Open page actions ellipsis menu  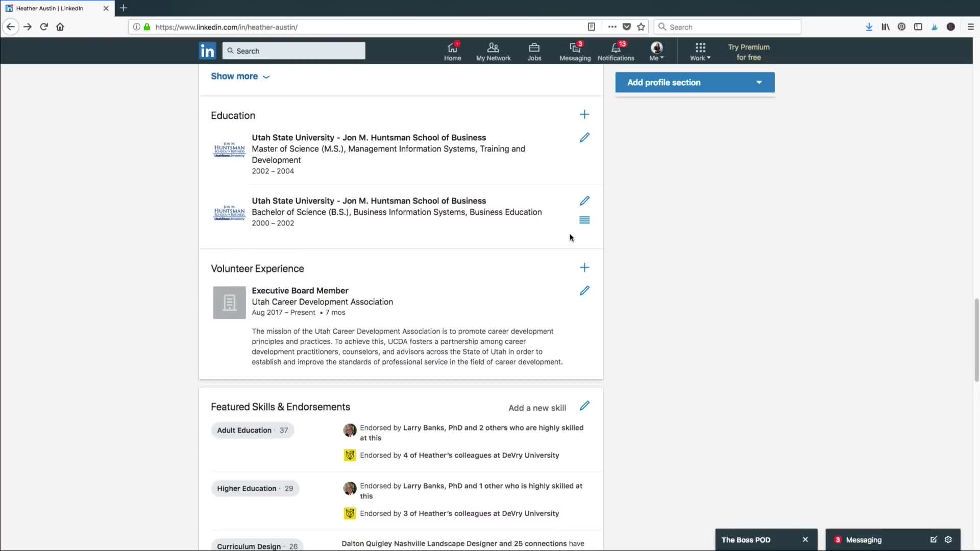(x=612, y=27)
